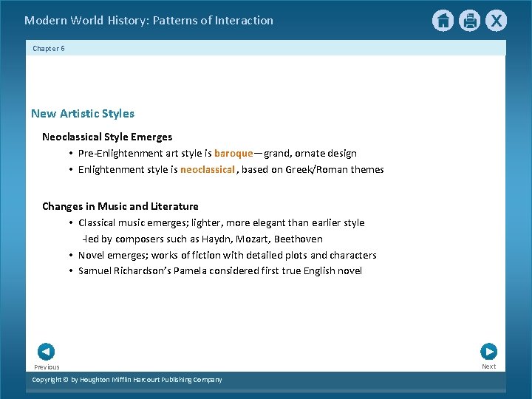Click the Houghton Mifflin Harcourt copyright text
532x399 pixels.
point(127,380)
